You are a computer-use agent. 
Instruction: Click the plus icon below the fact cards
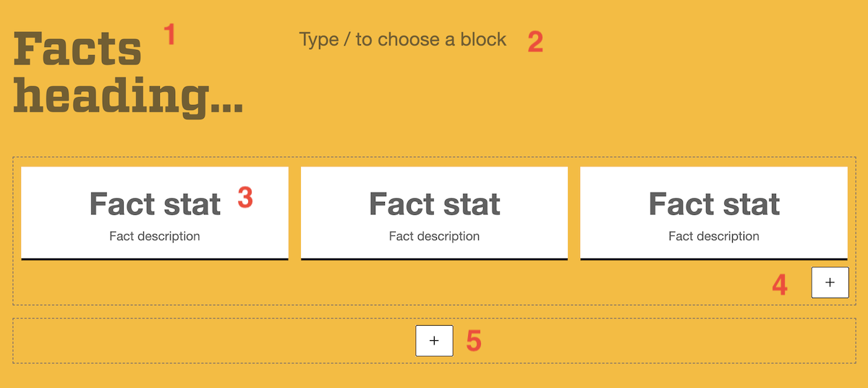coord(830,282)
